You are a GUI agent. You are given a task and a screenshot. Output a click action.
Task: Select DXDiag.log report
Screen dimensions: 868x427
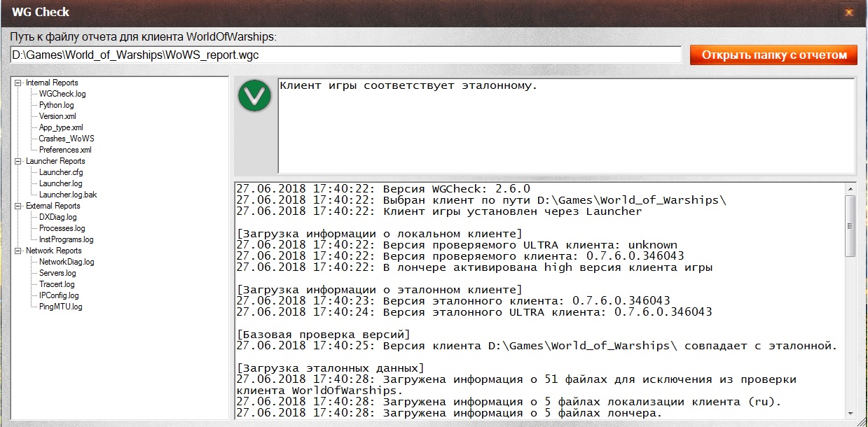[57, 217]
